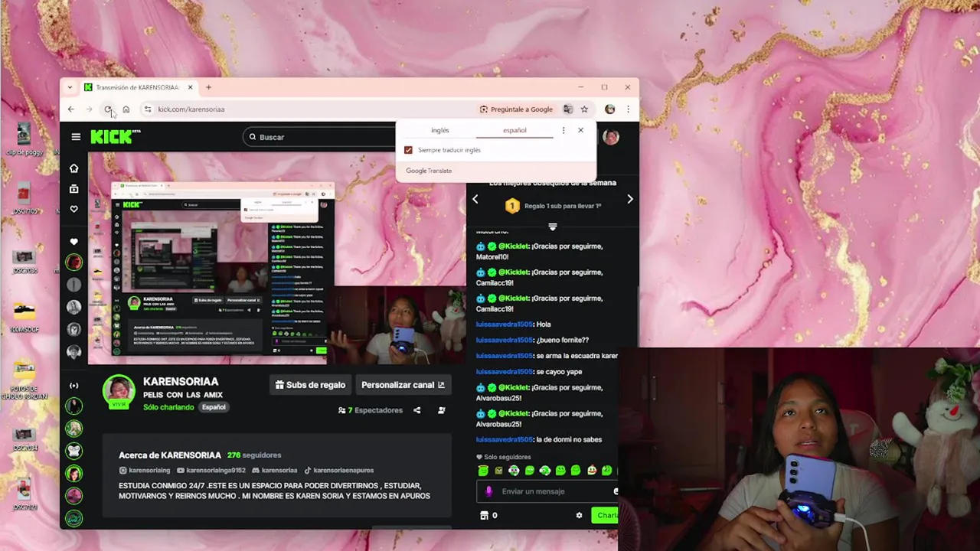Viewport: 980px width, 551px height.
Task: Go back with the browser back arrow
Action: 70,109
